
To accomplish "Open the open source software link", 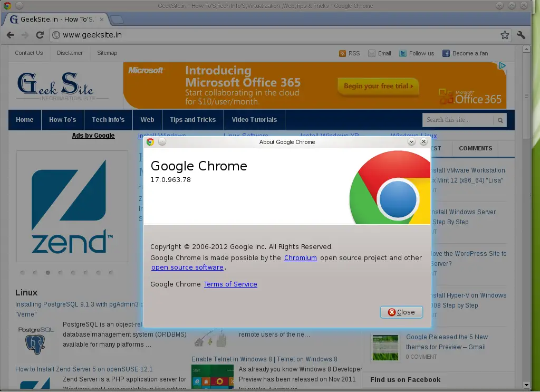I will (x=187, y=267).
